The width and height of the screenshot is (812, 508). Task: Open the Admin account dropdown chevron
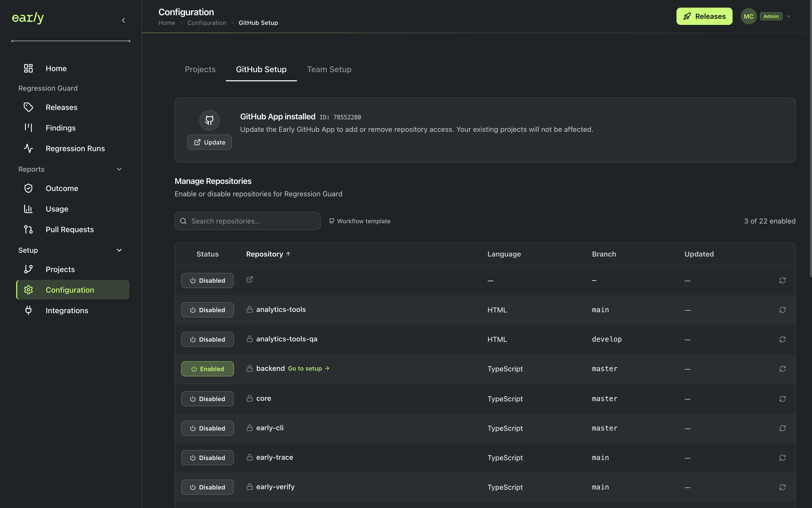(789, 16)
